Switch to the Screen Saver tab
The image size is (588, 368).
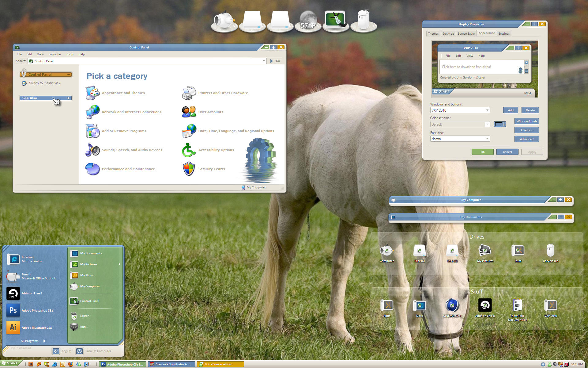(466, 34)
